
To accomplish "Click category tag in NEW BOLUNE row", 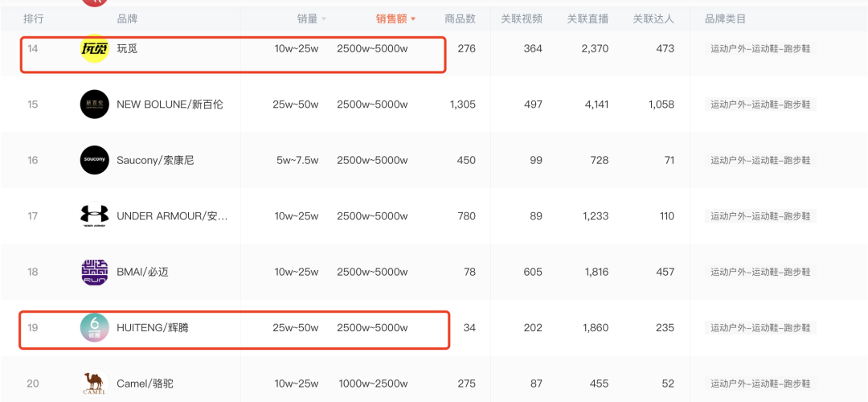I will (x=760, y=104).
